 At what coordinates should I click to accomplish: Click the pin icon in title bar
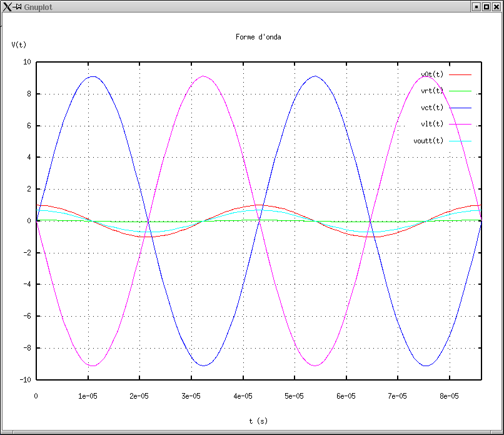pyautogui.click(x=18, y=6)
